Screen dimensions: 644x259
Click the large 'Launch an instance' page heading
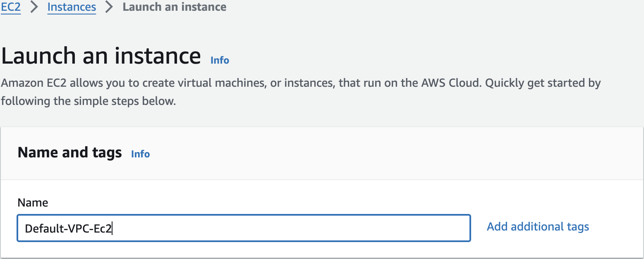101,56
